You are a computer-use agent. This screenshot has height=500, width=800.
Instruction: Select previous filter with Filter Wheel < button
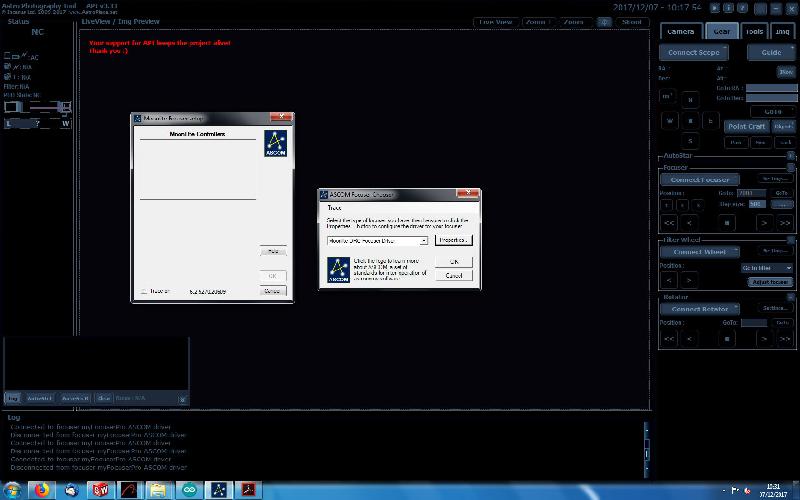pos(669,280)
